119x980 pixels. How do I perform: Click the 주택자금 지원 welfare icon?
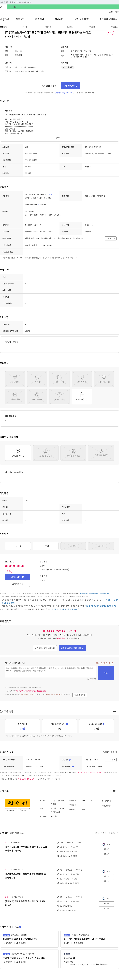[x=15, y=396]
